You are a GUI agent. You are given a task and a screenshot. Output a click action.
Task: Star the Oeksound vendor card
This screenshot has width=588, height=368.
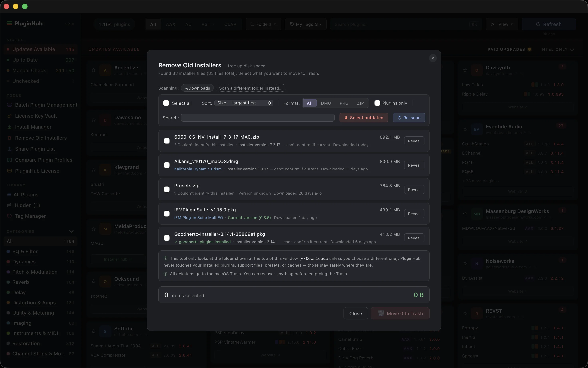click(x=93, y=281)
